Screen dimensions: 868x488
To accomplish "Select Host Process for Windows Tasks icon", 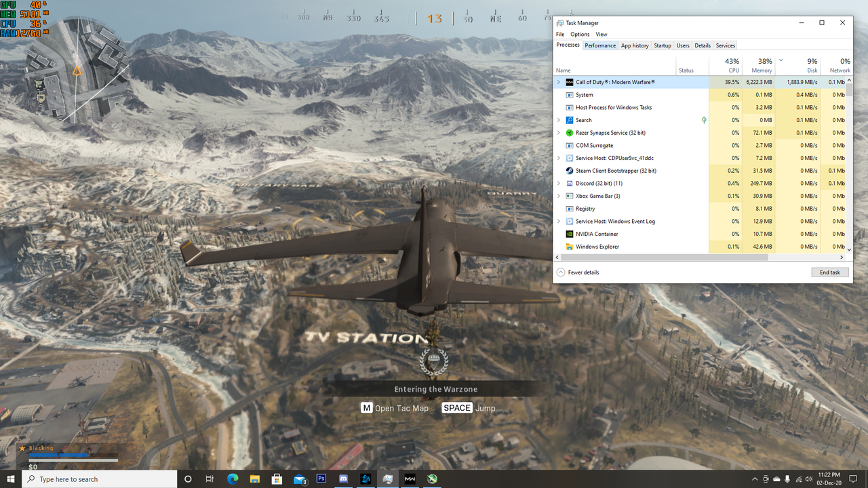I will coord(570,107).
